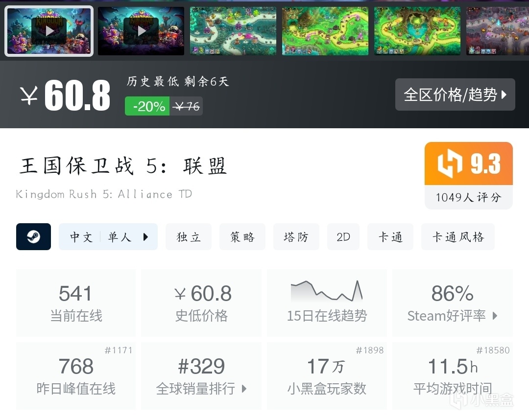Select the 卡通风格 tag

point(458,236)
